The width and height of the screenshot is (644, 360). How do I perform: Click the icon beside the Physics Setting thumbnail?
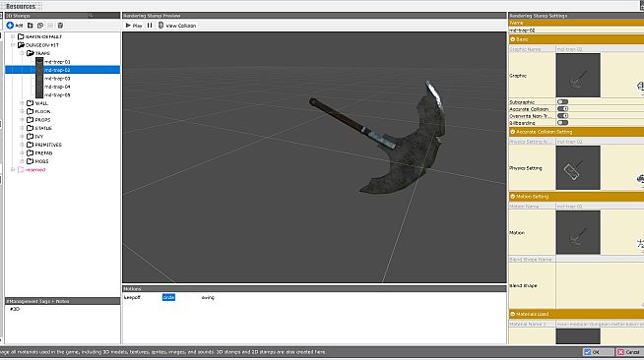point(640,179)
